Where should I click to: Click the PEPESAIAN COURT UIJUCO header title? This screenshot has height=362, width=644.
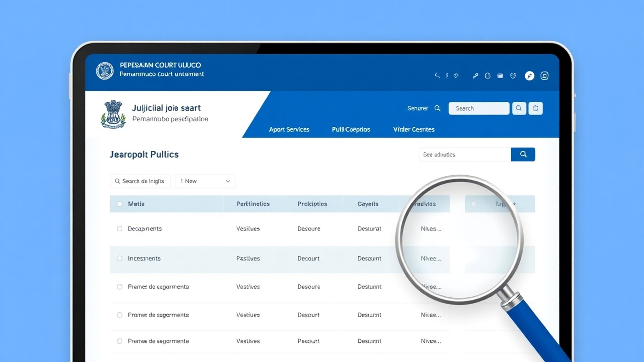click(x=160, y=65)
